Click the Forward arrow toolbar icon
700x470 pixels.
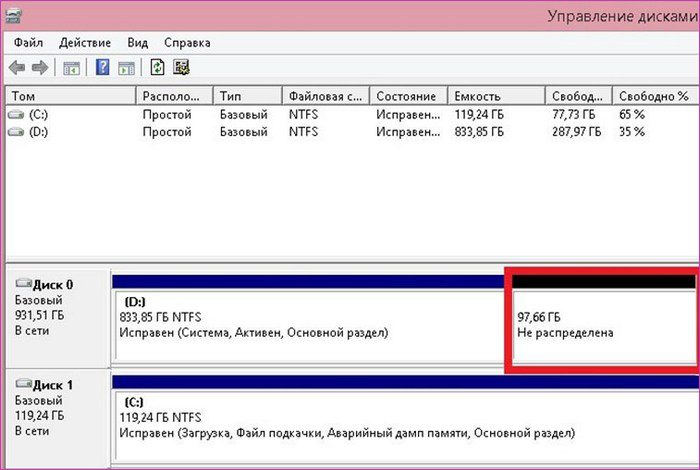click(40, 68)
